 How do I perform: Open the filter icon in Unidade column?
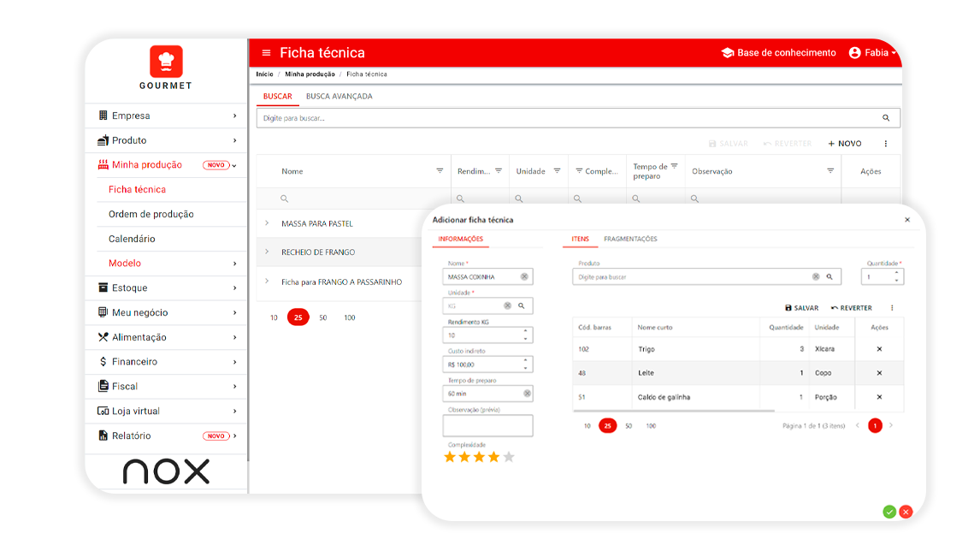[557, 171]
